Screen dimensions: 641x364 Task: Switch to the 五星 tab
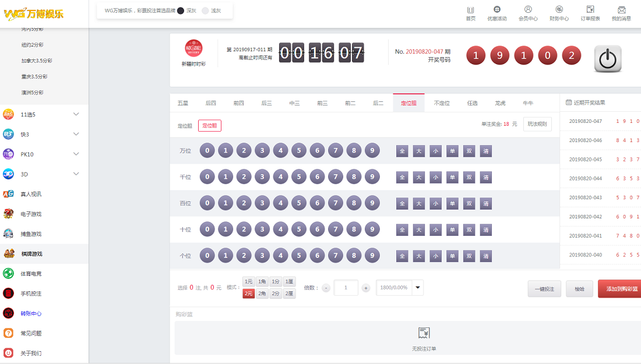point(183,103)
